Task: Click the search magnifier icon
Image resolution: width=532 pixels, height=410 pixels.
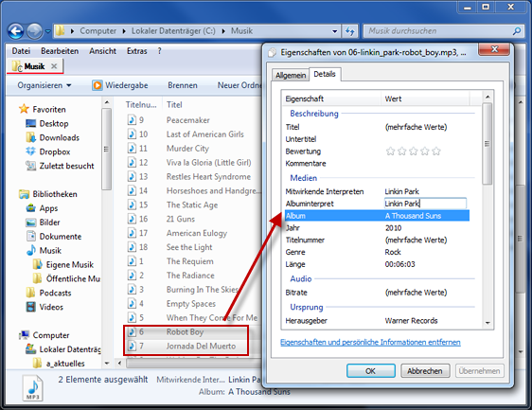Action: click(x=517, y=31)
